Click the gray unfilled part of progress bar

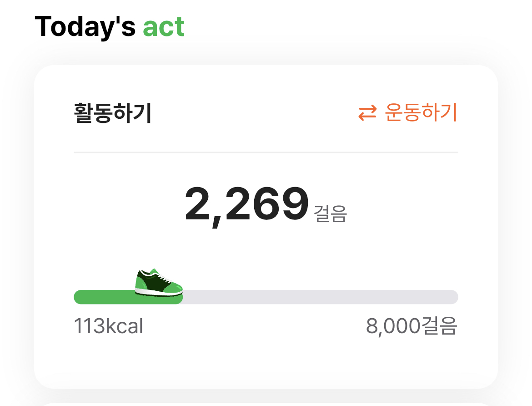point(318,297)
